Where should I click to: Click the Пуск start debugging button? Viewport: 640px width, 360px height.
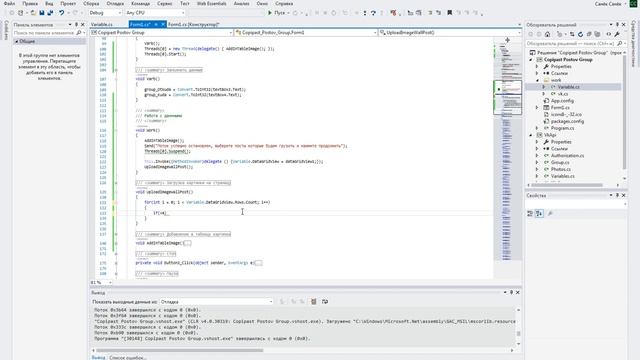[x=276, y=13]
